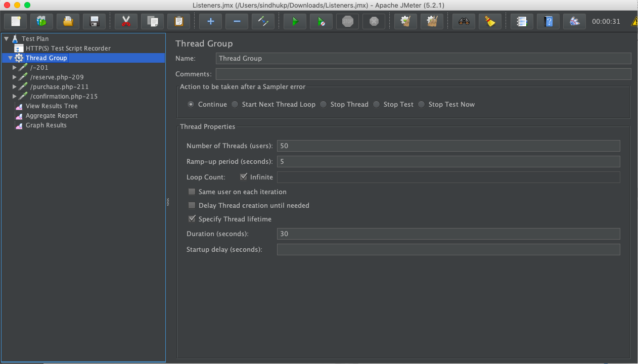Enable Same user on each iteration
This screenshot has width=638, height=364.
pyautogui.click(x=192, y=192)
